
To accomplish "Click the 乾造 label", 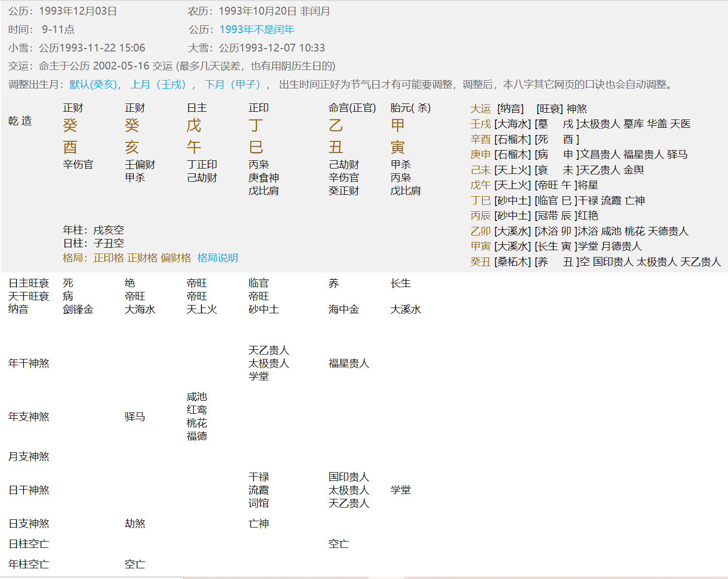I will click(x=20, y=121).
